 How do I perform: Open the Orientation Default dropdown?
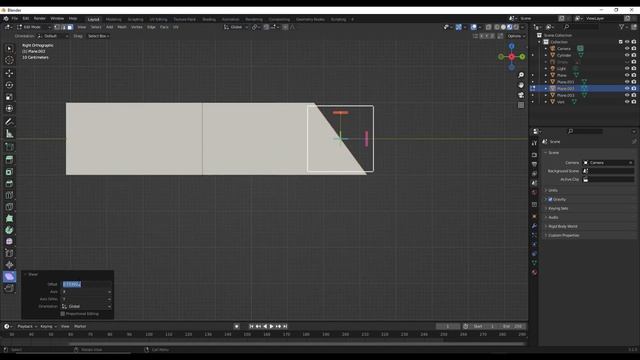coord(53,36)
